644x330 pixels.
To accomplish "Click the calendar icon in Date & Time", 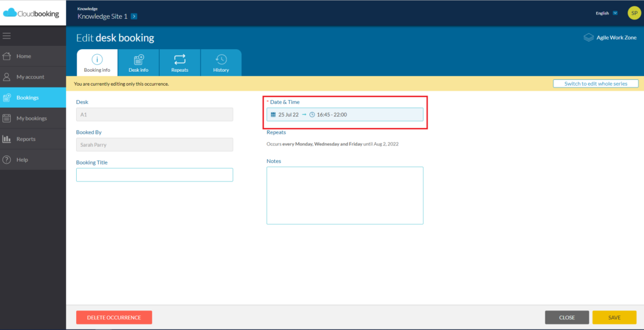I will click(274, 115).
